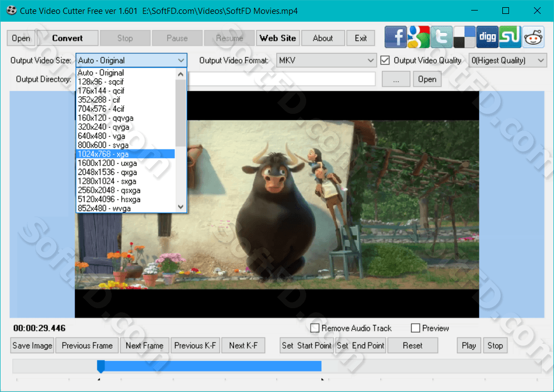Click Set End Point button

tap(361, 345)
